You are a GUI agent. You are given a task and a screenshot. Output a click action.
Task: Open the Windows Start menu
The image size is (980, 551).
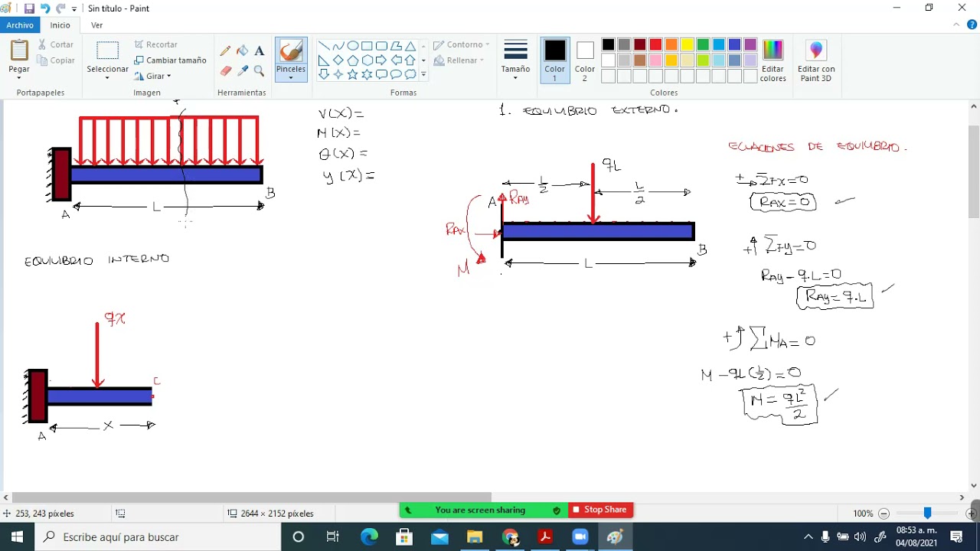(x=17, y=537)
